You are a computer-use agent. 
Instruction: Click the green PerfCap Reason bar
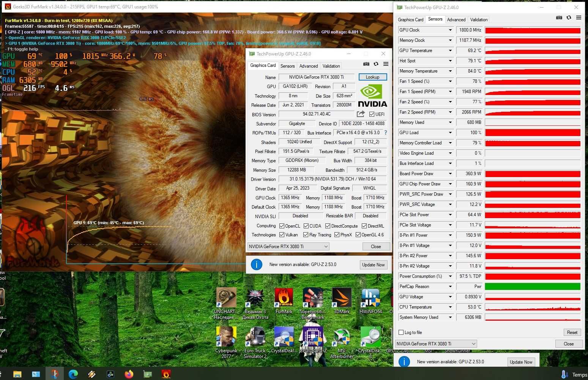click(x=533, y=287)
